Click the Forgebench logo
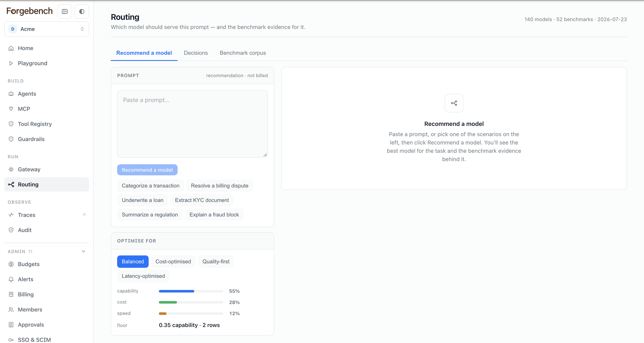Viewport: 644px width, 343px height. coord(30,11)
